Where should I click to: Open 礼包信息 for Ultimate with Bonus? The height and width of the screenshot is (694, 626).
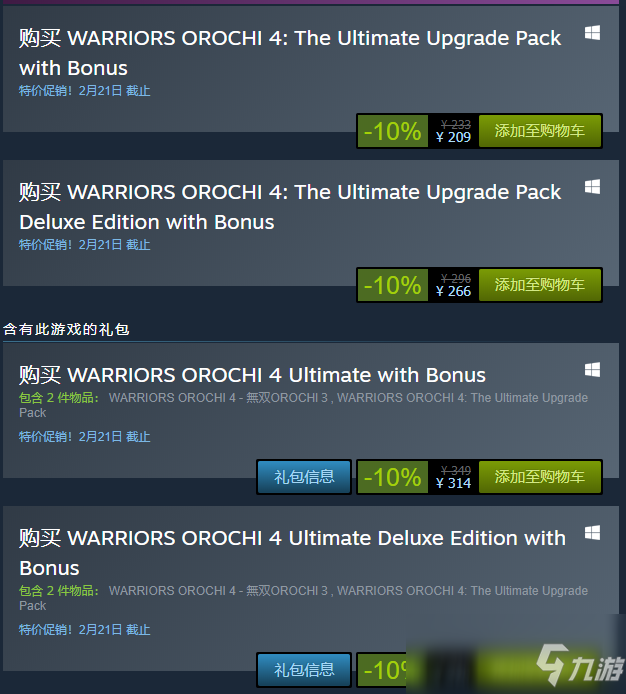click(x=304, y=477)
